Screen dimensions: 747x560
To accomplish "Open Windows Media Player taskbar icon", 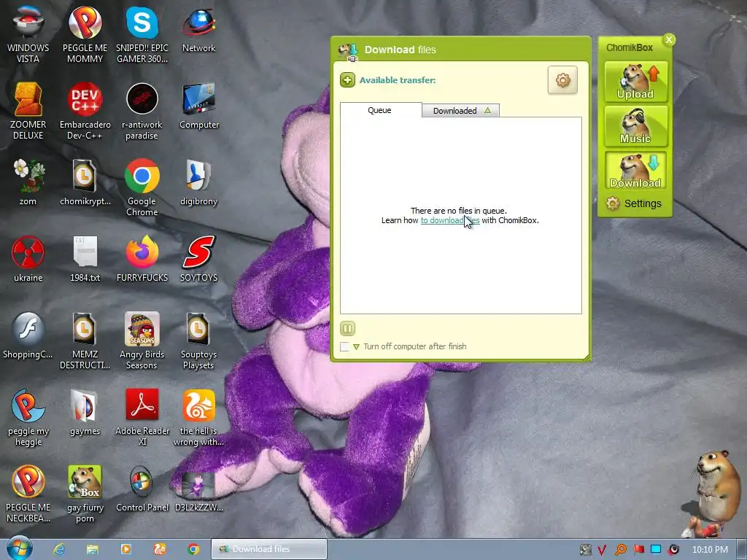I will pos(126,549).
